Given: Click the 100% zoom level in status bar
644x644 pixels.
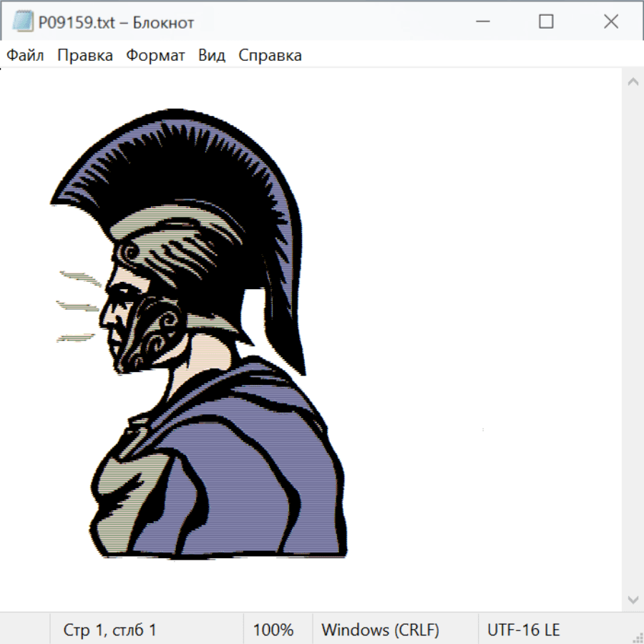Looking at the screenshot, I should tap(273, 630).
